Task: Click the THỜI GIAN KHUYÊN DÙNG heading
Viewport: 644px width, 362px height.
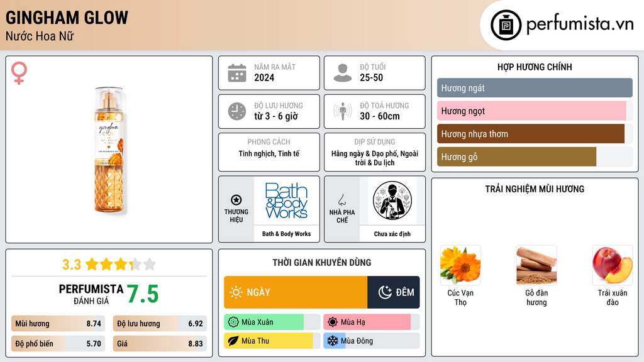Action: 322,263
